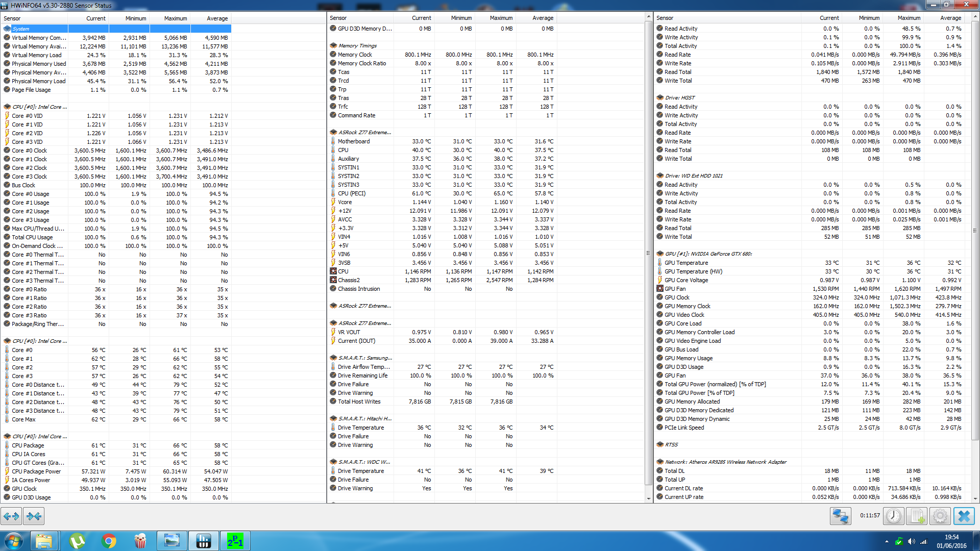Open Prime95 green taskbar icon
Screen dimensions: 980x551
235,541
